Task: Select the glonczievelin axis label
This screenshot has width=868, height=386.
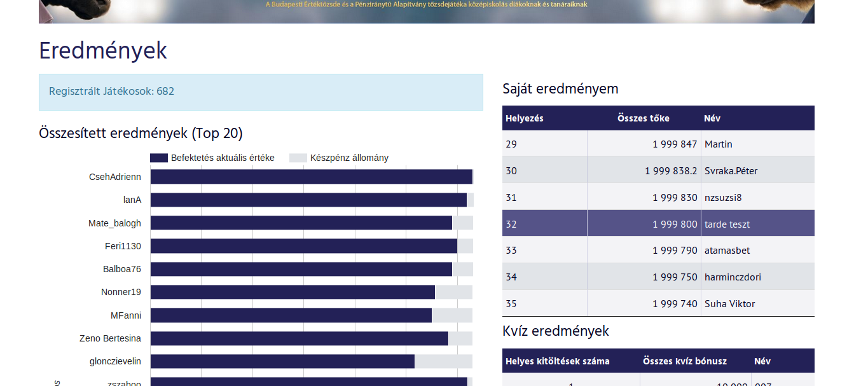Action: click(116, 361)
